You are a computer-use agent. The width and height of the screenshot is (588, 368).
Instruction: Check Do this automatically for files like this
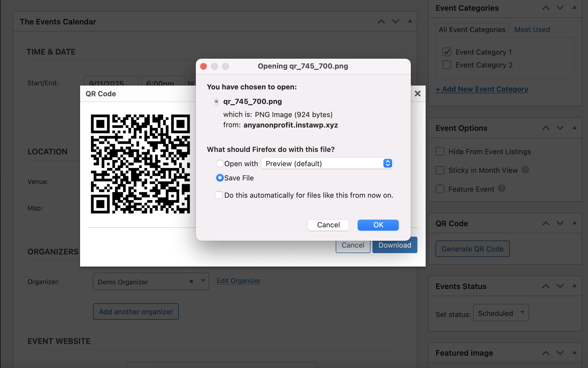pos(219,195)
